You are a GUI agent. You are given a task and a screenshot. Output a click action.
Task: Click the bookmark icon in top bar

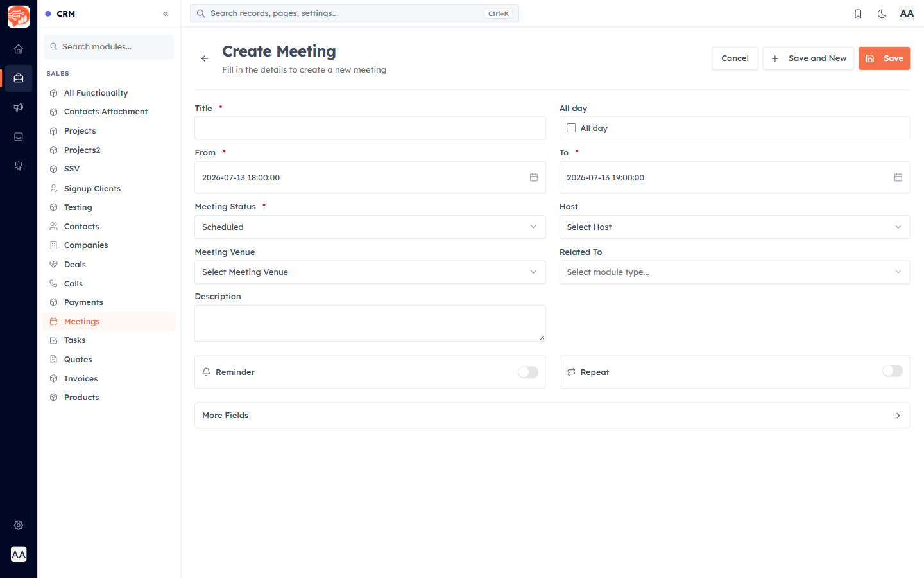(858, 13)
